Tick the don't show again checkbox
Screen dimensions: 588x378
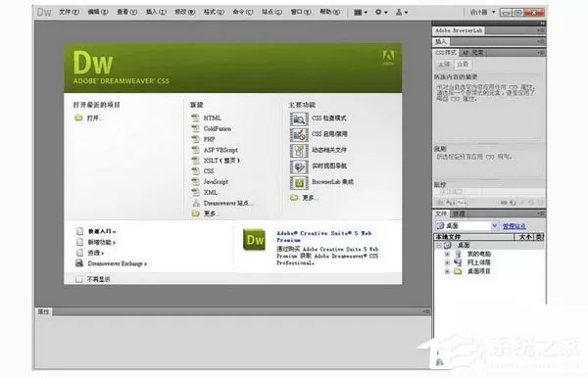click(78, 279)
